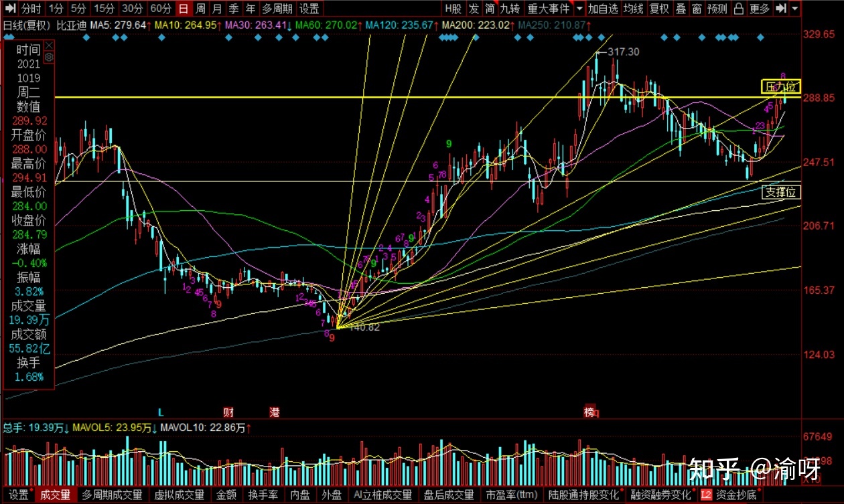Viewport: 844px width, 504px height.
Task: Click the L marker icon below chart
Action: [x=161, y=411]
